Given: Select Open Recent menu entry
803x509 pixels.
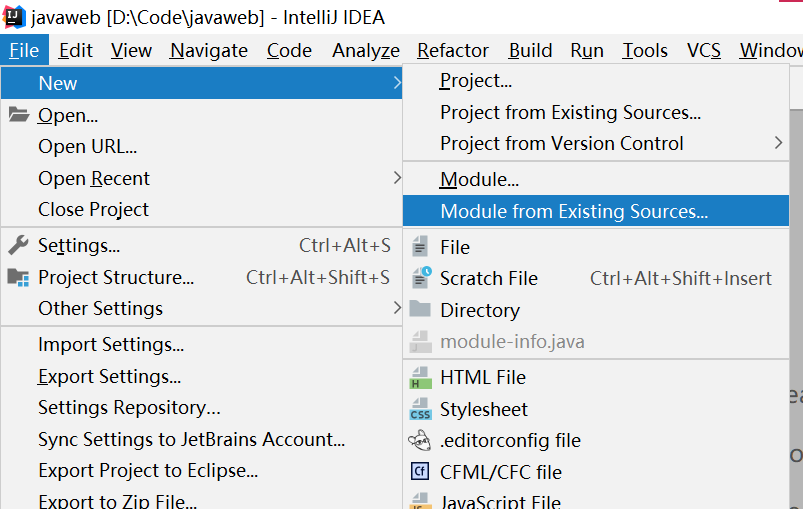Looking at the screenshot, I should pyautogui.click(x=201, y=178).
